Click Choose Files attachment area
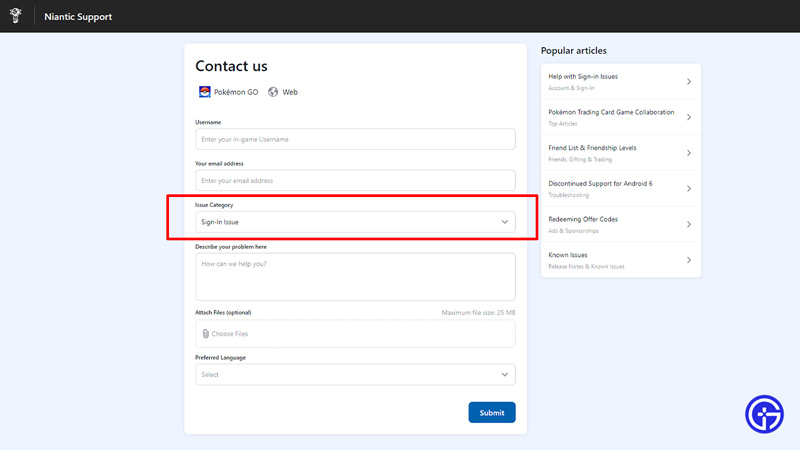Screen dimensions: 800x450 (x=355, y=334)
